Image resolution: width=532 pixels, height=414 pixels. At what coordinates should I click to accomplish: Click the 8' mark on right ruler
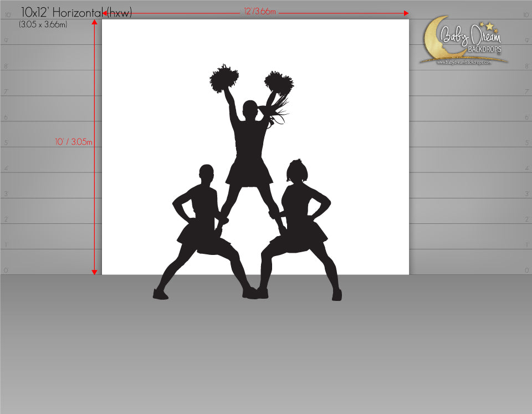pyautogui.click(x=526, y=67)
